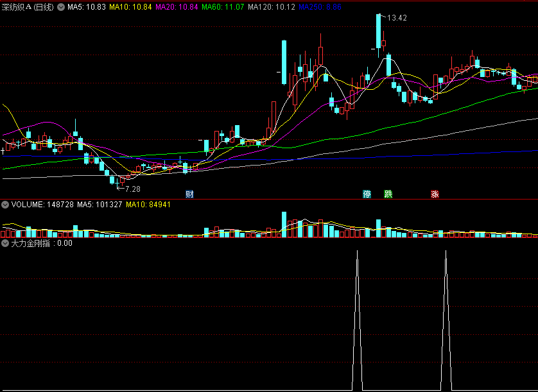Click the first white spike in 大力金刚指 panel

coord(357,320)
